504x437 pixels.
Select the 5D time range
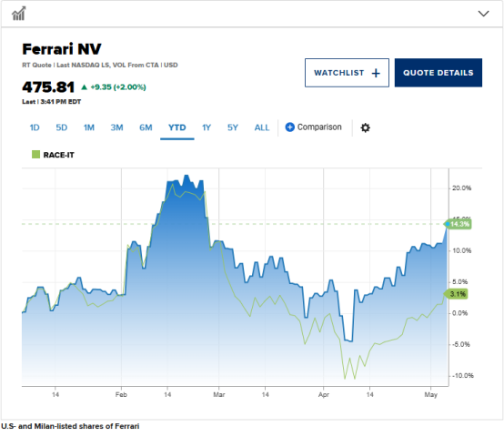(x=61, y=127)
